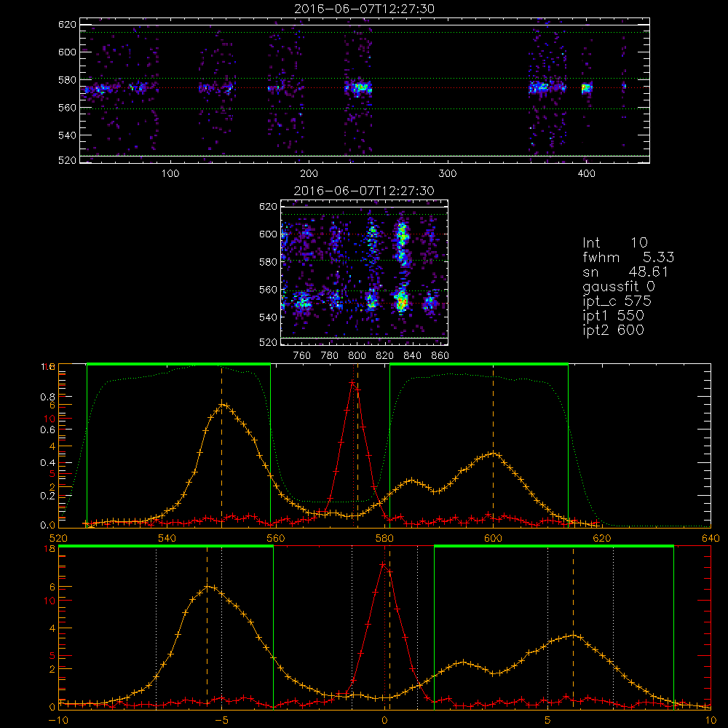The image size is (728, 728).
Task: Click the "ipt2 600" parameter text
Action: tap(613, 330)
